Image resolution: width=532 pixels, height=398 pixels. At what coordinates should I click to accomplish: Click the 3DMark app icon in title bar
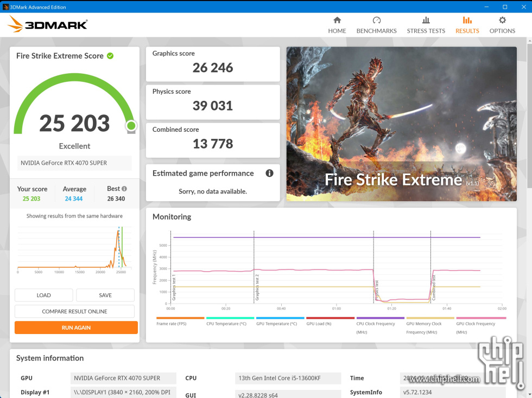(x=5, y=7)
